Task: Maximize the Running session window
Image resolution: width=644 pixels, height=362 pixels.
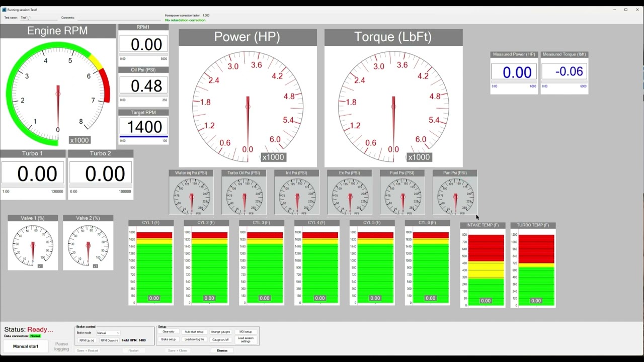Action: click(x=626, y=10)
